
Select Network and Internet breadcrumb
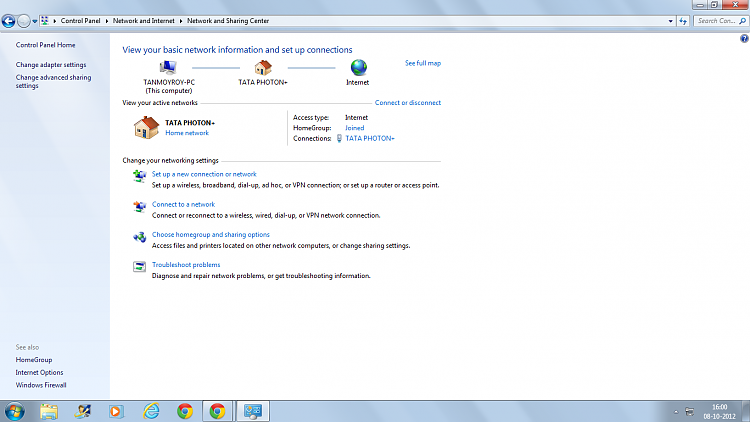click(143, 21)
